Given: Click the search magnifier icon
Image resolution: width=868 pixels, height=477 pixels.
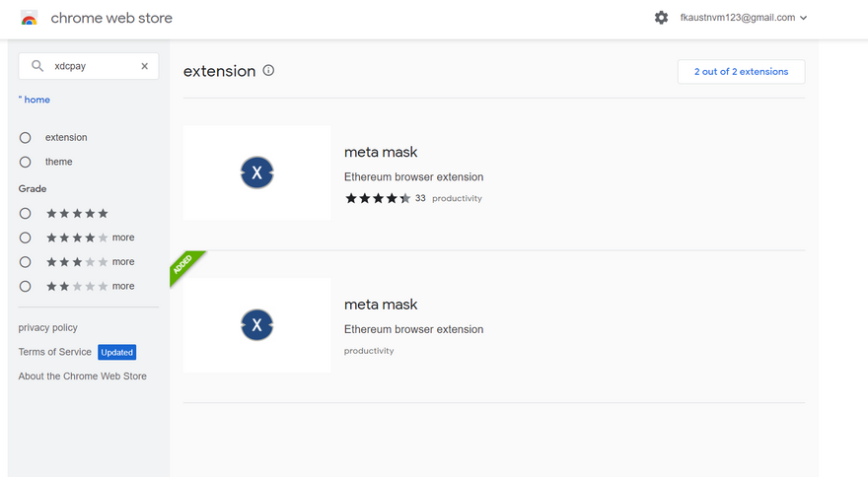Looking at the screenshot, I should [37, 66].
